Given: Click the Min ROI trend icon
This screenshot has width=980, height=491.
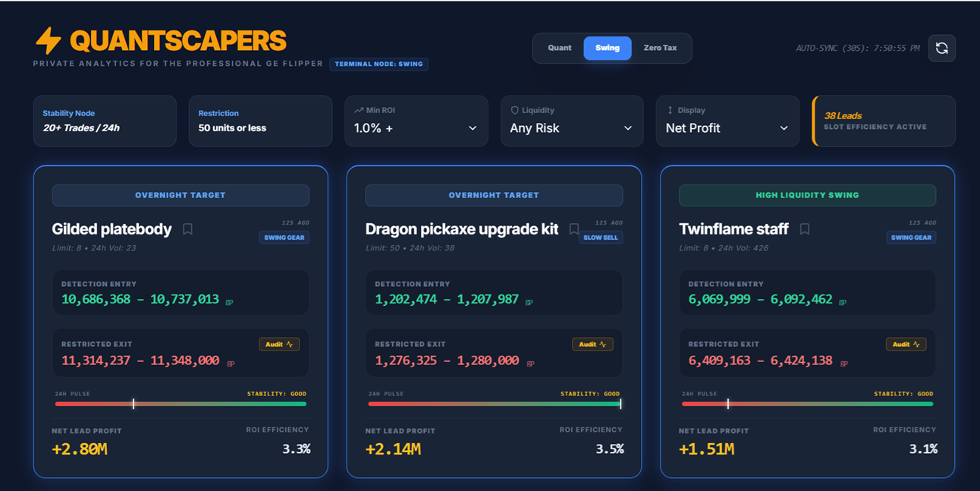Looking at the screenshot, I should [x=359, y=110].
